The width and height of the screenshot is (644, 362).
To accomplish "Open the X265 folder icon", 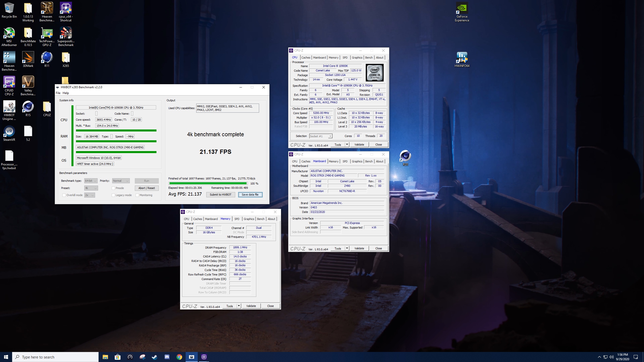I will 66,60.
